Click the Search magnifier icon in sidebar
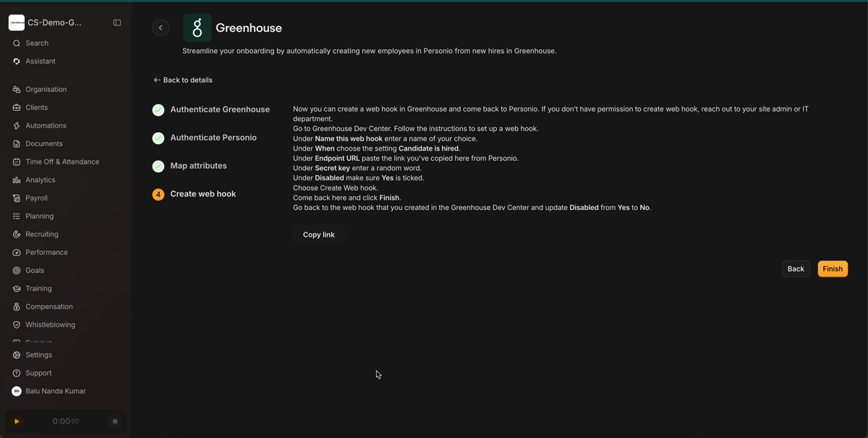 (17, 43)
